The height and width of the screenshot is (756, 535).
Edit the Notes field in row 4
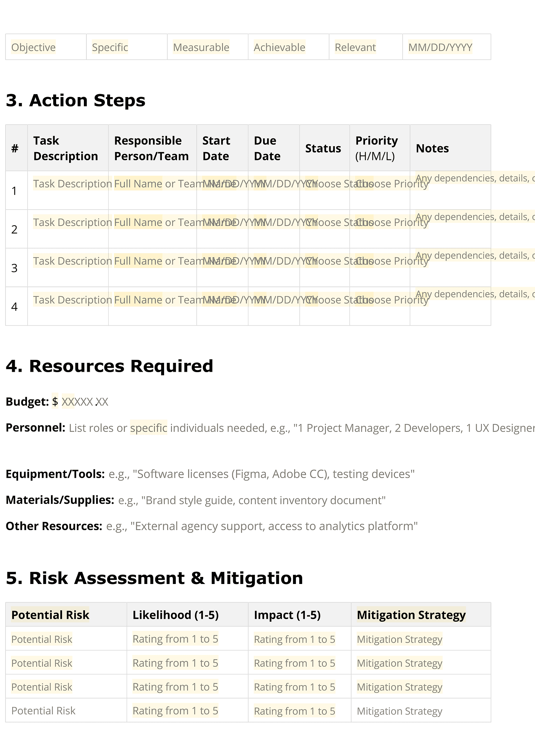[x=475, y=294]
